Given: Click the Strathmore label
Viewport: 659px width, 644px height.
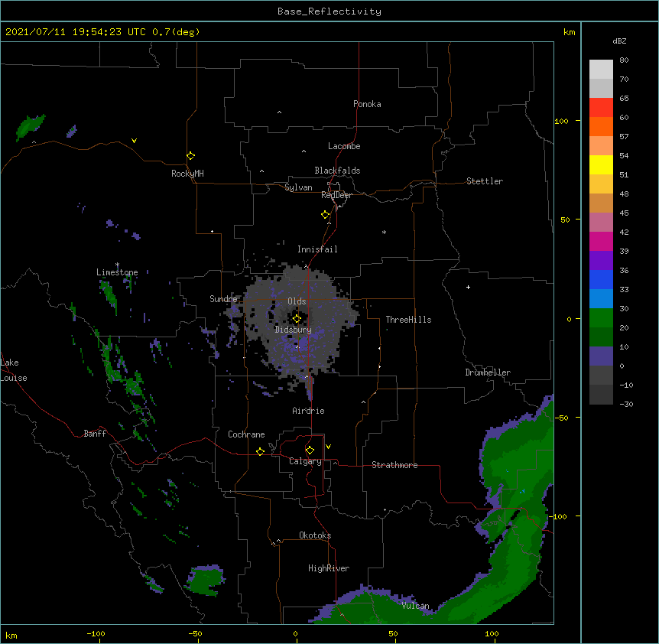Looking at the screenshot, I should 394,465.
